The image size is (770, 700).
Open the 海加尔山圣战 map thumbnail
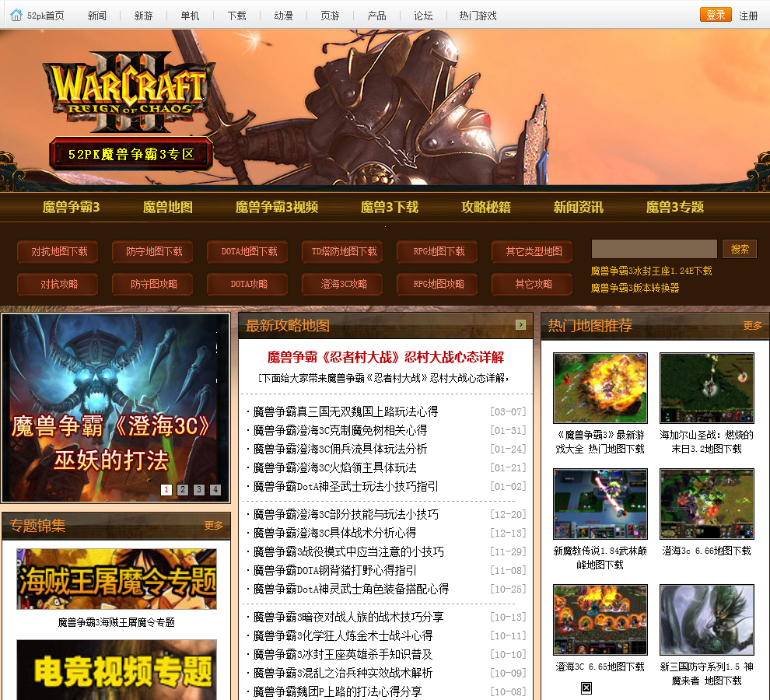coord(707,387)
